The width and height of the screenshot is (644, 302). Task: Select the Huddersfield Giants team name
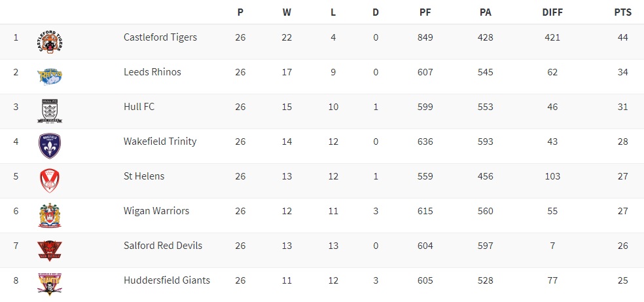(167, 280)
